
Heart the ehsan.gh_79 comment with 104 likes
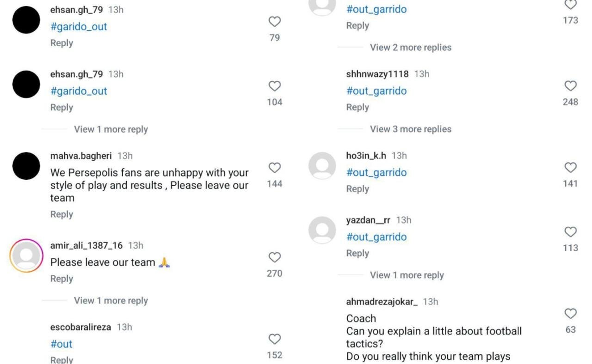275,86
